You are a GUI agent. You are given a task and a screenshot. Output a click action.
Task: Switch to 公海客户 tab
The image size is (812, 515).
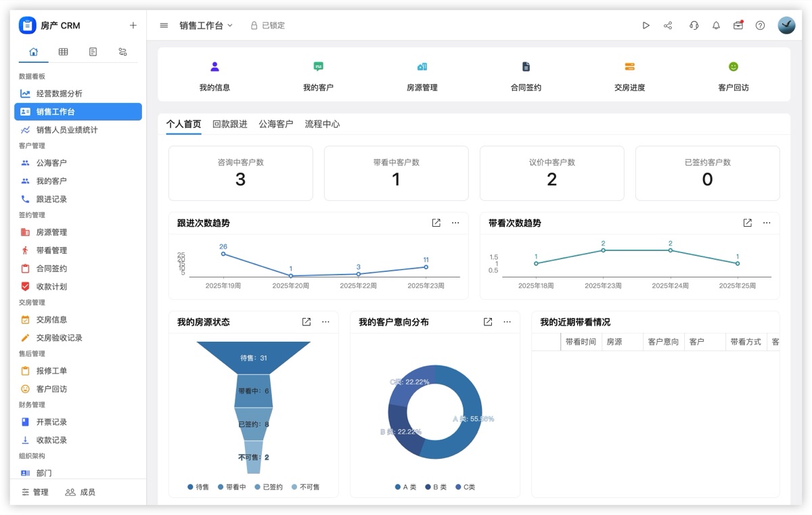276,125
